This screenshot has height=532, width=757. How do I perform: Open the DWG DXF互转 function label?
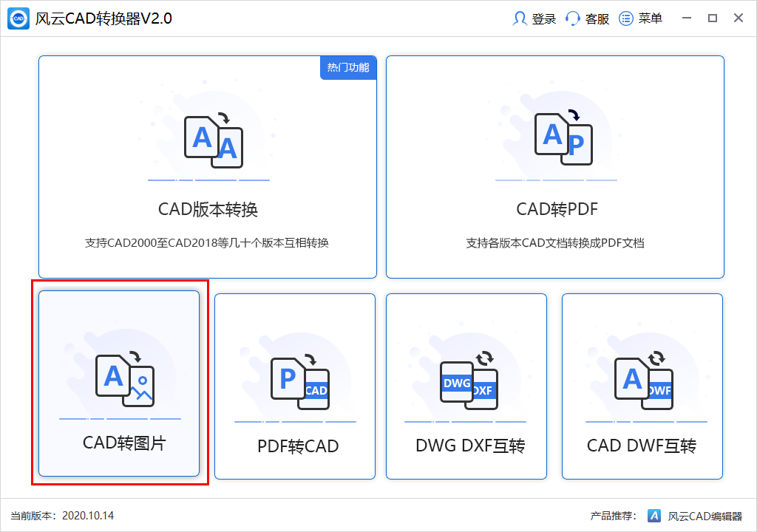pyautogui.click(x=470, y=446)
